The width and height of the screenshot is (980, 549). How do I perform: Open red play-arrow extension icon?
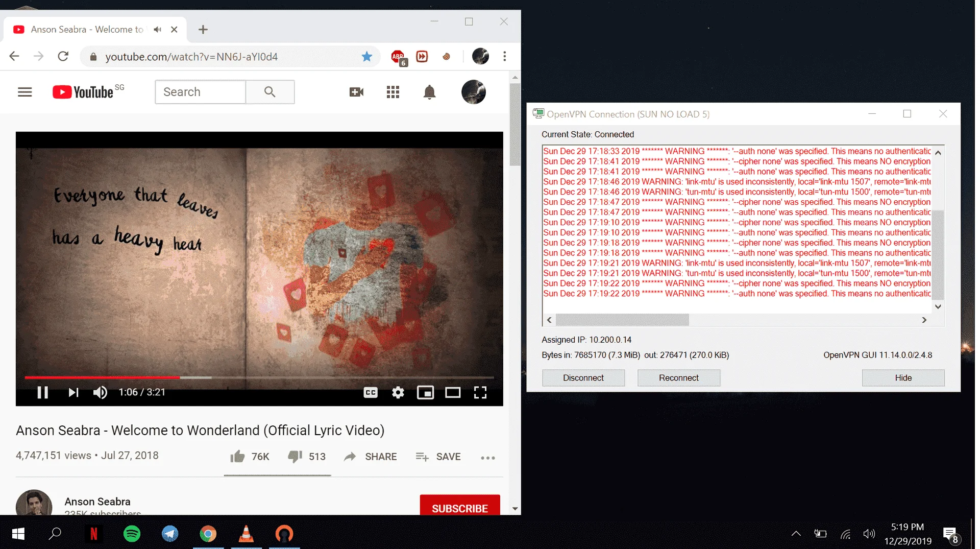point(422,57)
